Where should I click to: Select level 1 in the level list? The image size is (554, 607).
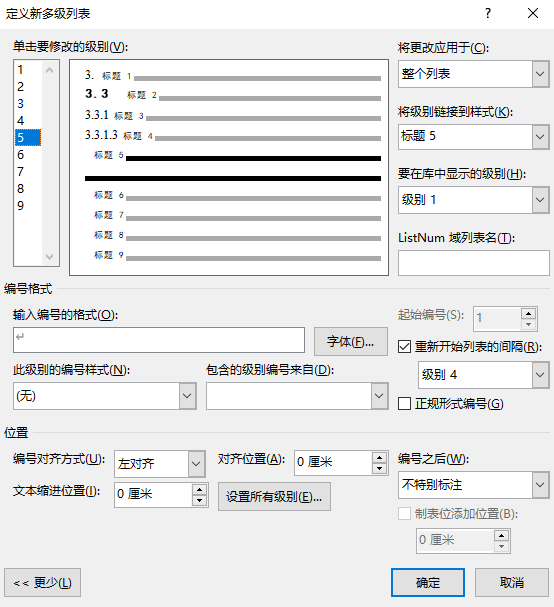click(28, 70)
